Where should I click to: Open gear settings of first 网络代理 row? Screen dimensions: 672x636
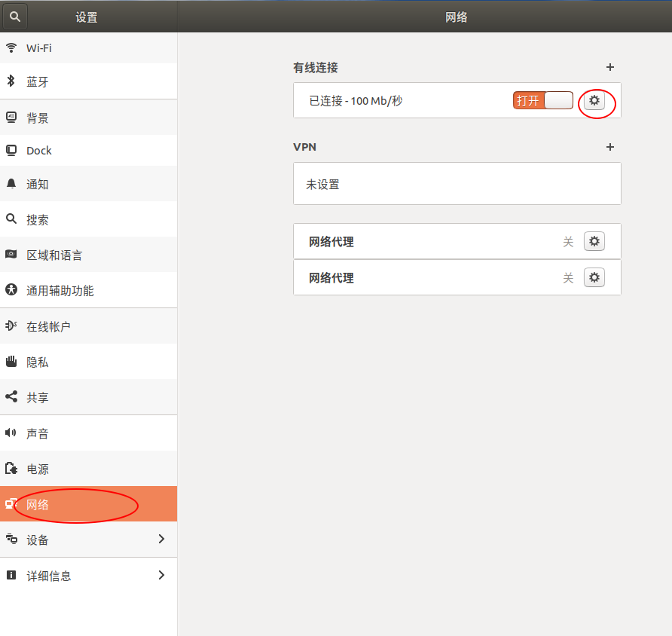(594, 241)
